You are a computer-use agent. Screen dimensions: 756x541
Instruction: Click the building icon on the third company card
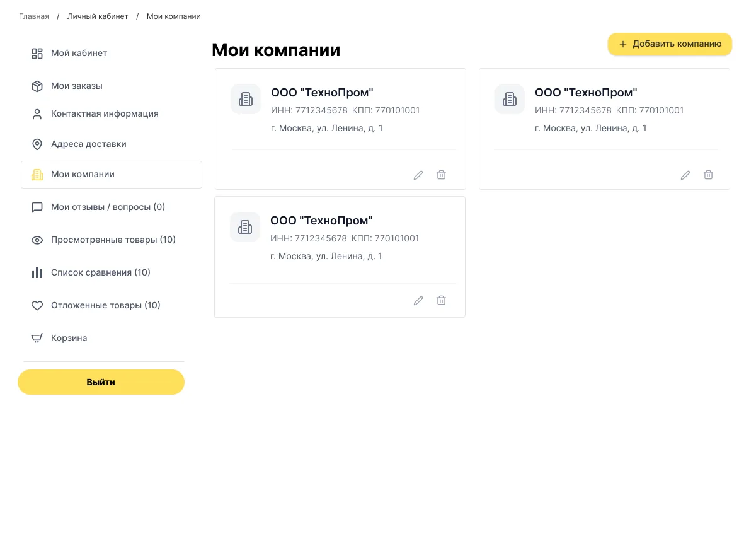click(x=245, y=227)
